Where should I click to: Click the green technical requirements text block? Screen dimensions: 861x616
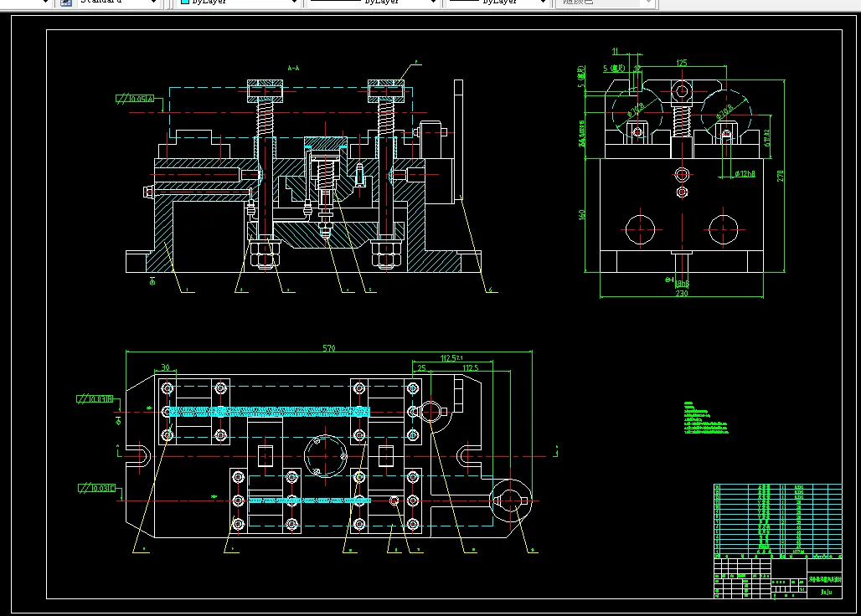coord(705,418)
